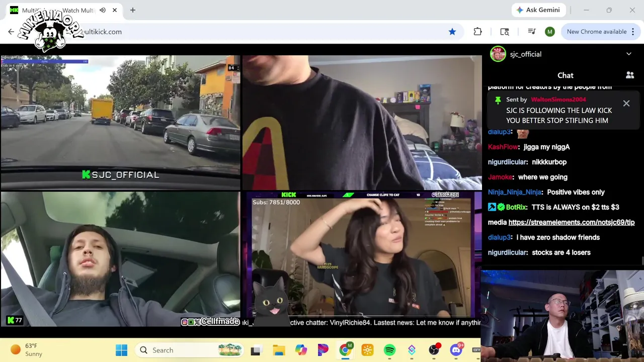This screenshot has width=644, height=362.
Task: Click the address bar URL
Action: pyautogui.click(x=102, y=32)
